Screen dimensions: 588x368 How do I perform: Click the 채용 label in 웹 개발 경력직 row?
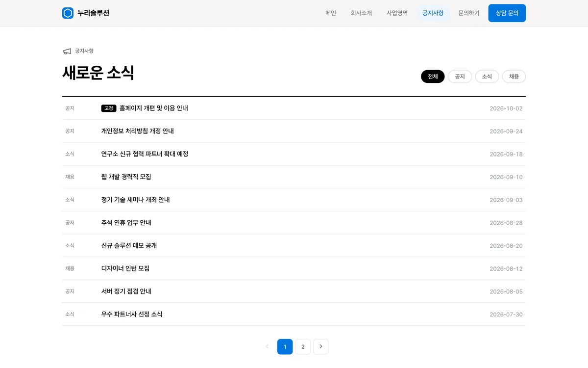pos(70,177)
